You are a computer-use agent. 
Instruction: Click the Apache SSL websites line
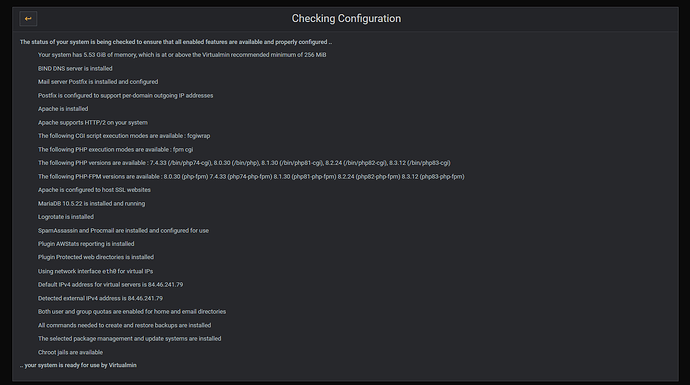94,190
